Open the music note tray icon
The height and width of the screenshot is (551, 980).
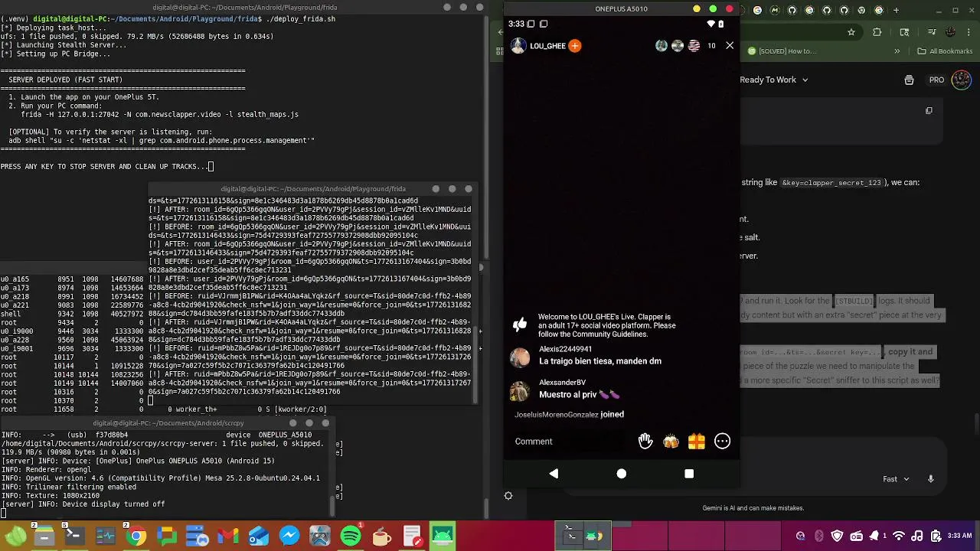tap(916, 536)
